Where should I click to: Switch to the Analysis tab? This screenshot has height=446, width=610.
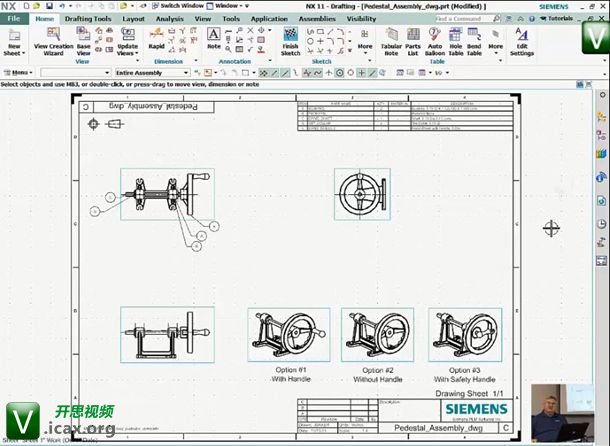tap(170, 19)
